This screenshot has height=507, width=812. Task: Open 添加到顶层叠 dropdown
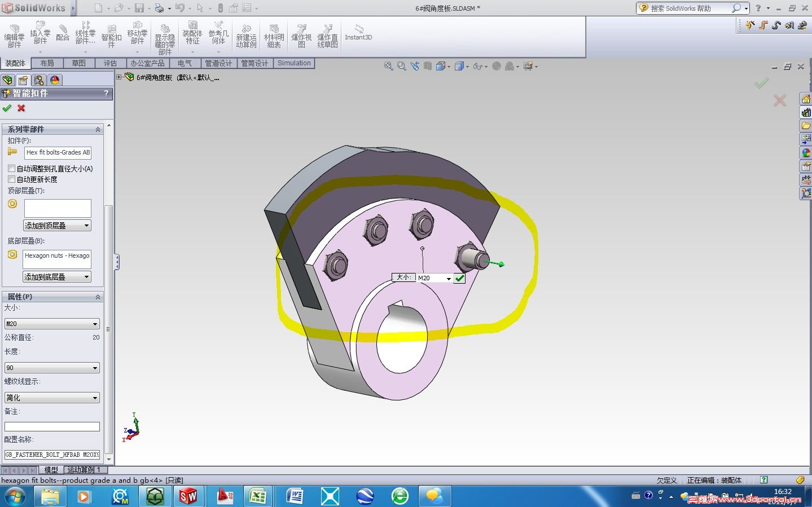(57, 226)
